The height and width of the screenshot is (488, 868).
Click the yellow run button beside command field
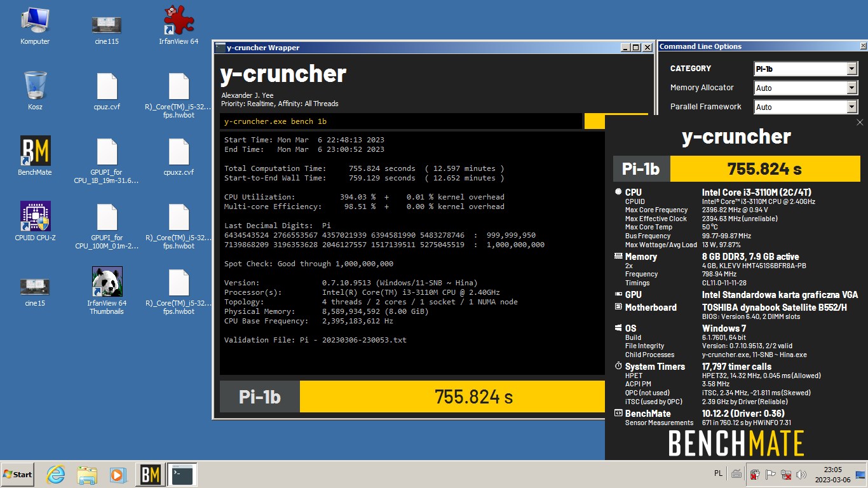pyautogui.click(x=594, y=121)
